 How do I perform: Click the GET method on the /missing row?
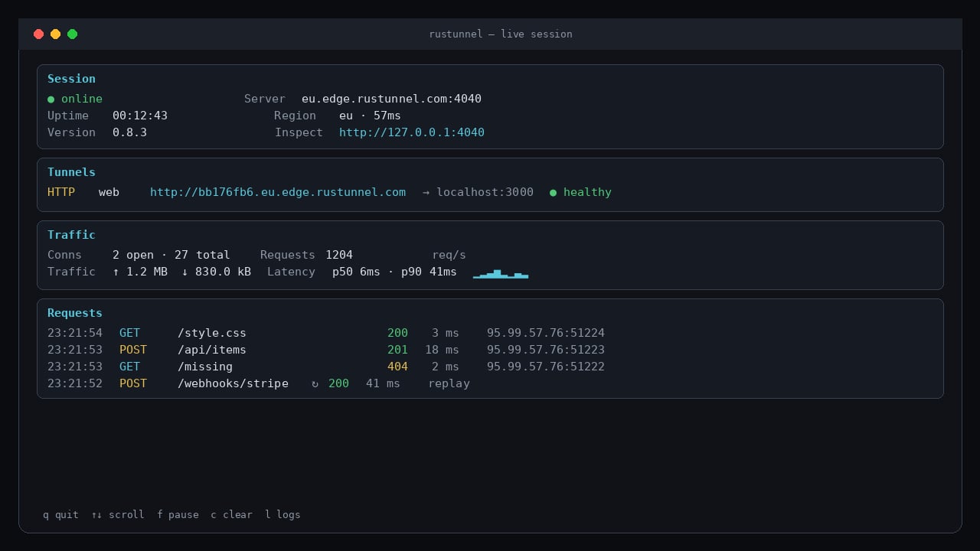click(129, 367)
